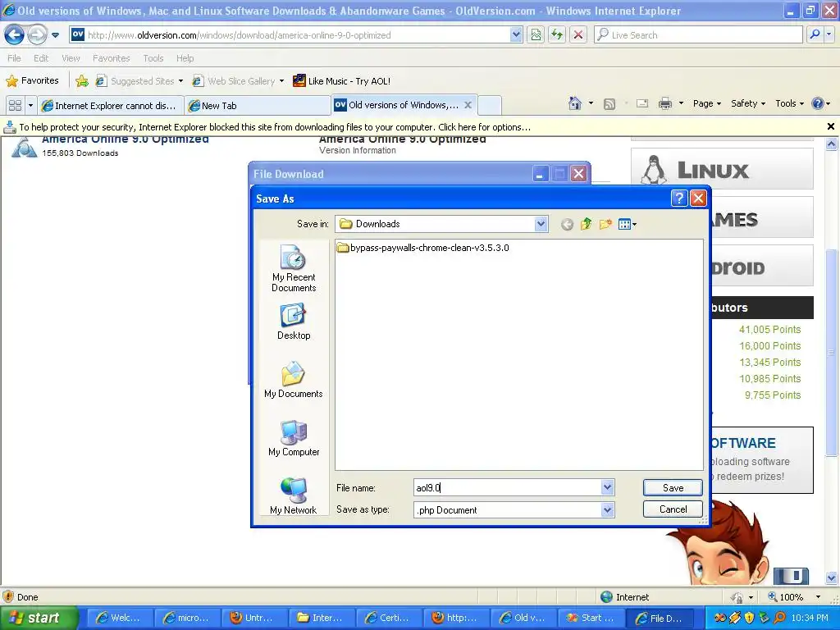Select the bypass-paywalls-chrome-clean-v3.5.3.0 folder
The width and height of the screenshot is (840, 630).
[423, 248]
